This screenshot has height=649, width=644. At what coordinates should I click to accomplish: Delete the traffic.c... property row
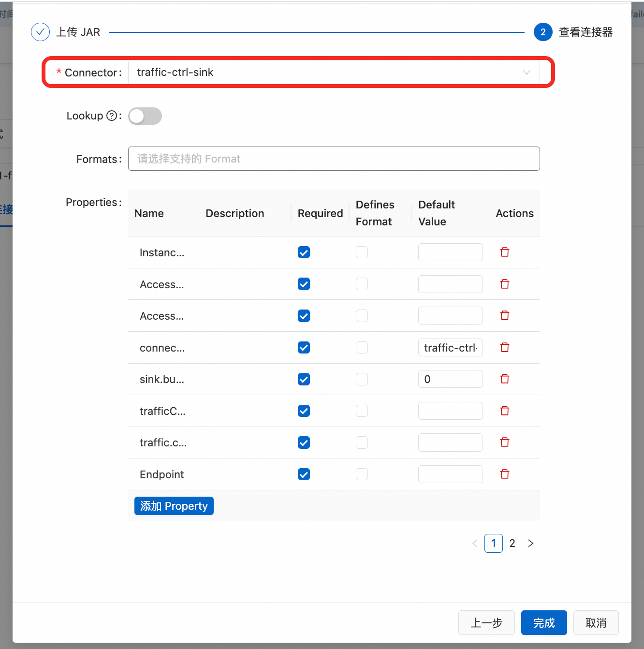coord(505,442)
